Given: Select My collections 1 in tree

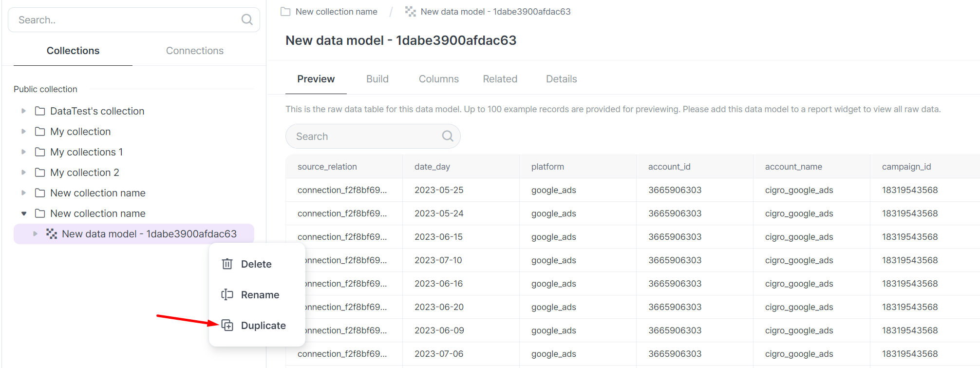Looking at the screenshot, I should tap(86, 152).
